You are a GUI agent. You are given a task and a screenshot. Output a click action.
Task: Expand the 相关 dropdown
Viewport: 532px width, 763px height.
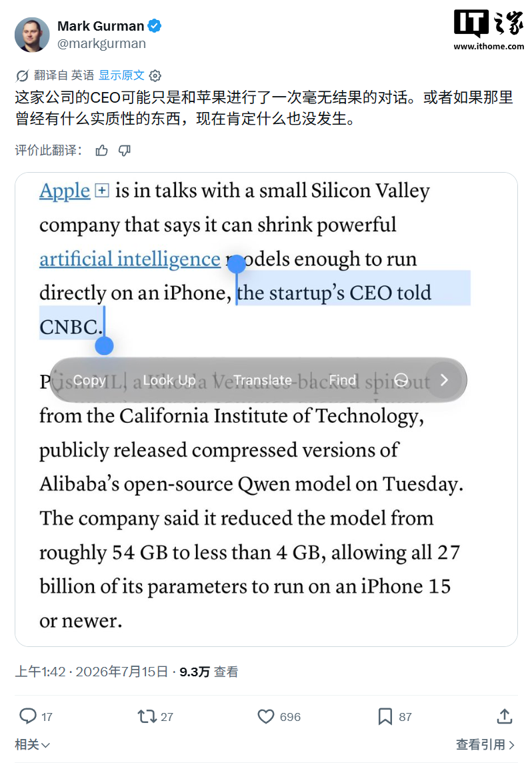(32, 744)
